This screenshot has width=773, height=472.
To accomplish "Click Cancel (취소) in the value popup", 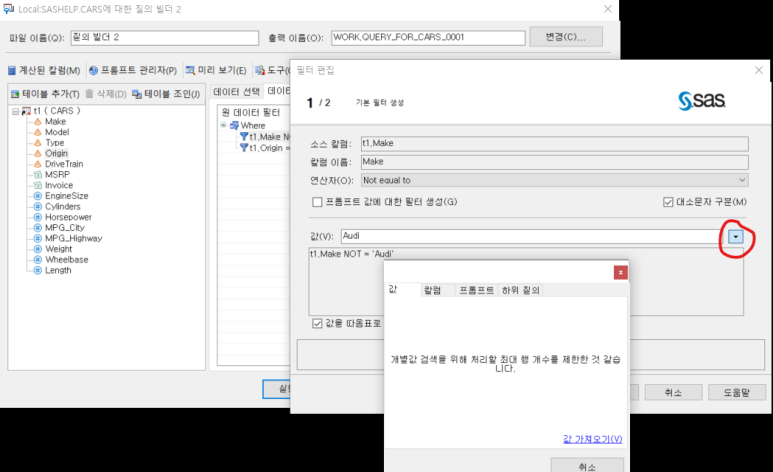I will (x=587, y=466).
